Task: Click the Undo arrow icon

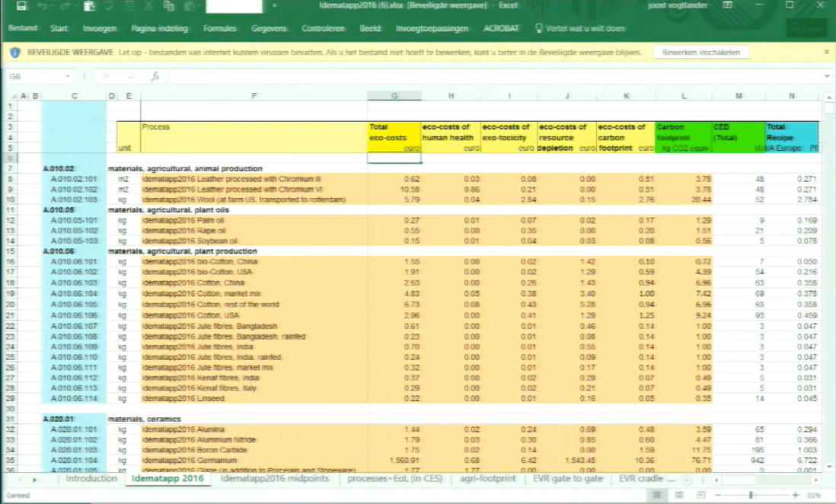Action: (x=42, y=6)
